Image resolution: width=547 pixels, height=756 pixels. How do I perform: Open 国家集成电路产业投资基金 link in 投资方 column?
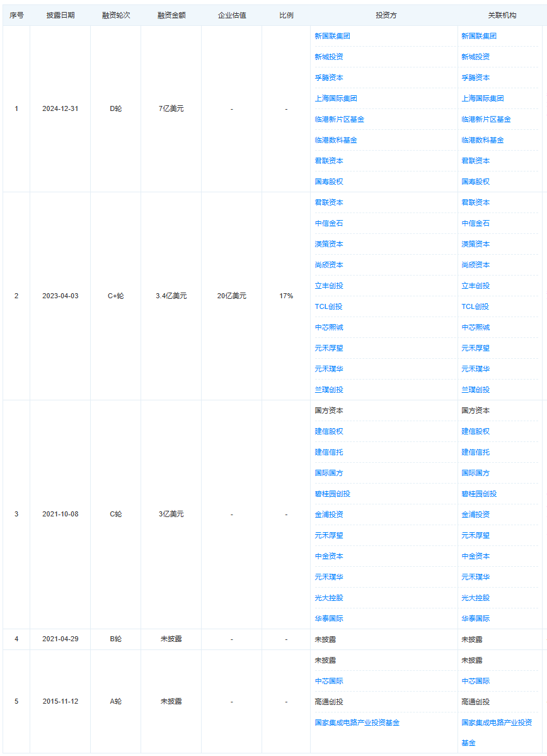pyautogui.click(x=357, y=723)
